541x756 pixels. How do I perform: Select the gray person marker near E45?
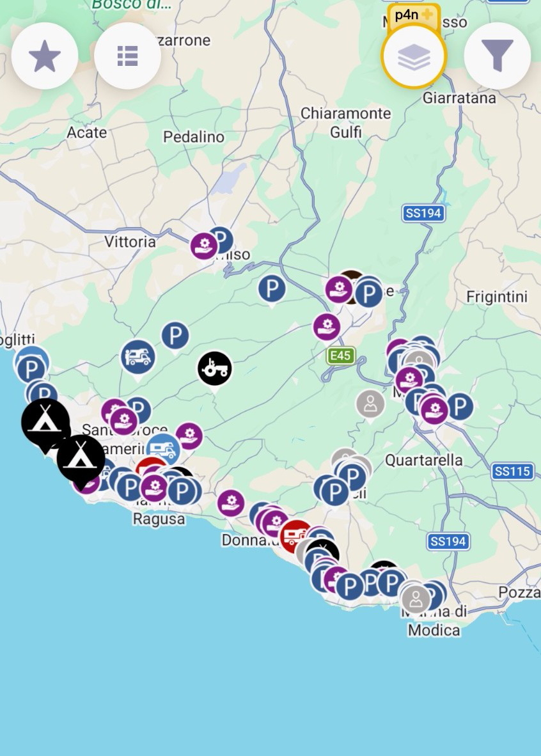[370, 404]
